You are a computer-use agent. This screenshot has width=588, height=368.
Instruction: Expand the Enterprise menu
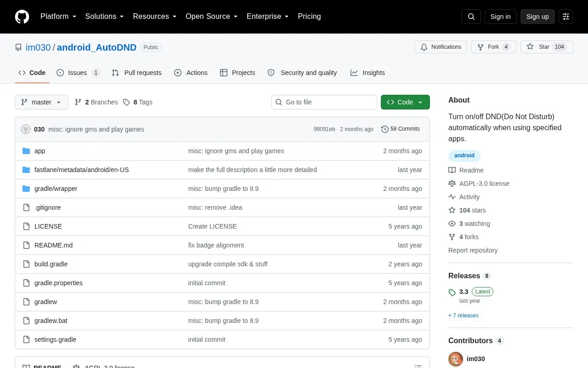[x=268, y=17]
